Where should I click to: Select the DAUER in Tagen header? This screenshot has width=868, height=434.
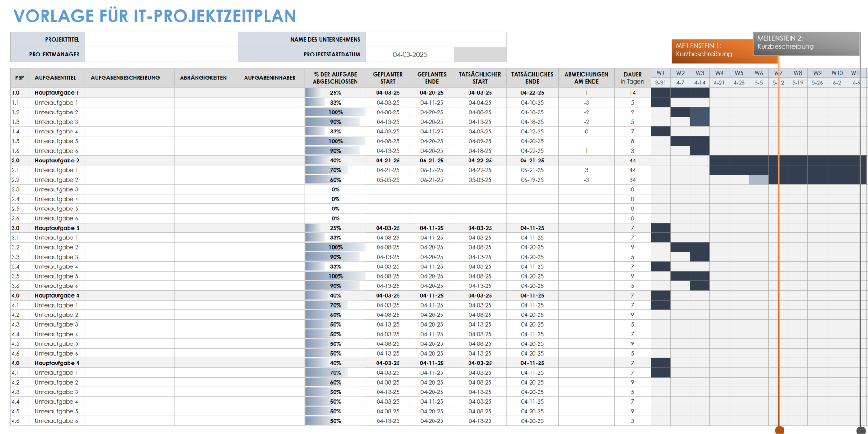click(x=632, y=78)
